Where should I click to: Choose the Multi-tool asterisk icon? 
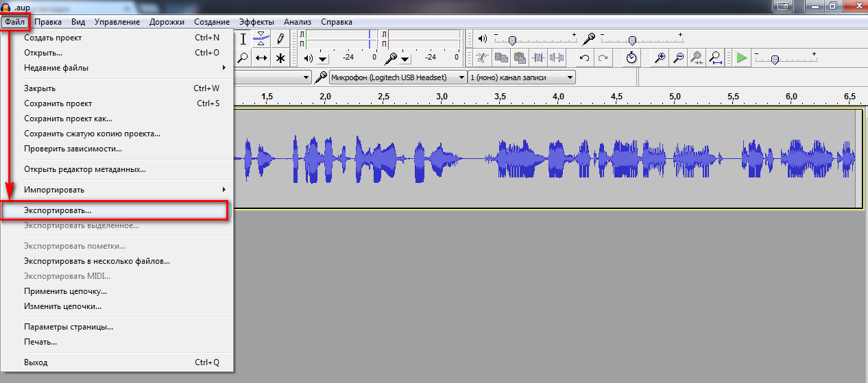(280, 58)
